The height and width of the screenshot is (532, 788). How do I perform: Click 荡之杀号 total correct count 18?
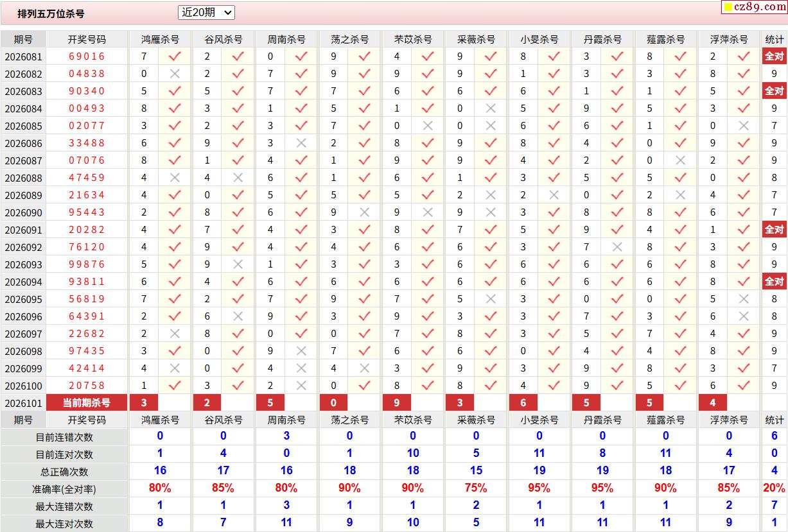tap(349, 470)
